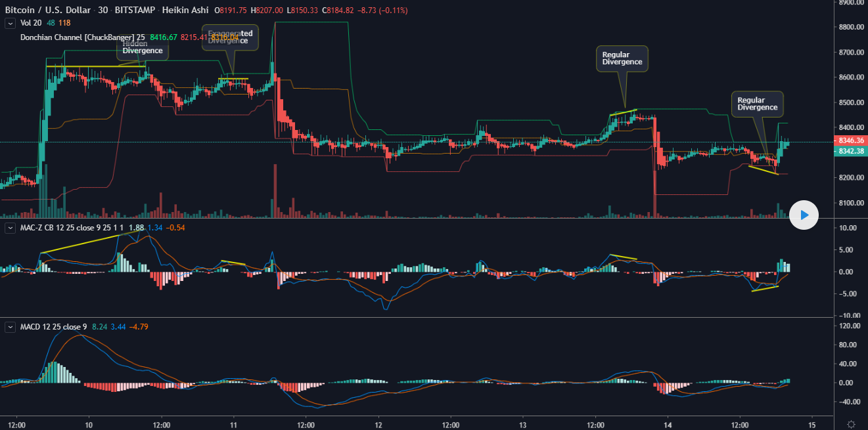Collapse the MAC-Z CB pane legend
Screen dimensions: 868x430
10,228
